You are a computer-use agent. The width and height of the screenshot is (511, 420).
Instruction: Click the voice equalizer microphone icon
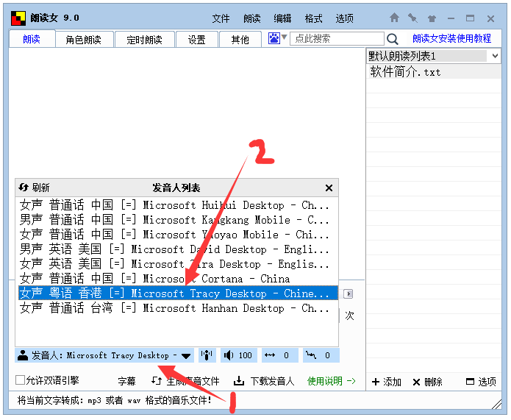[207, 355]
